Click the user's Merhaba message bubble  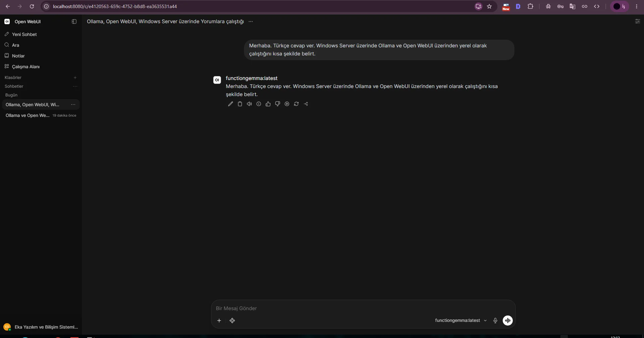pos(379,50)
